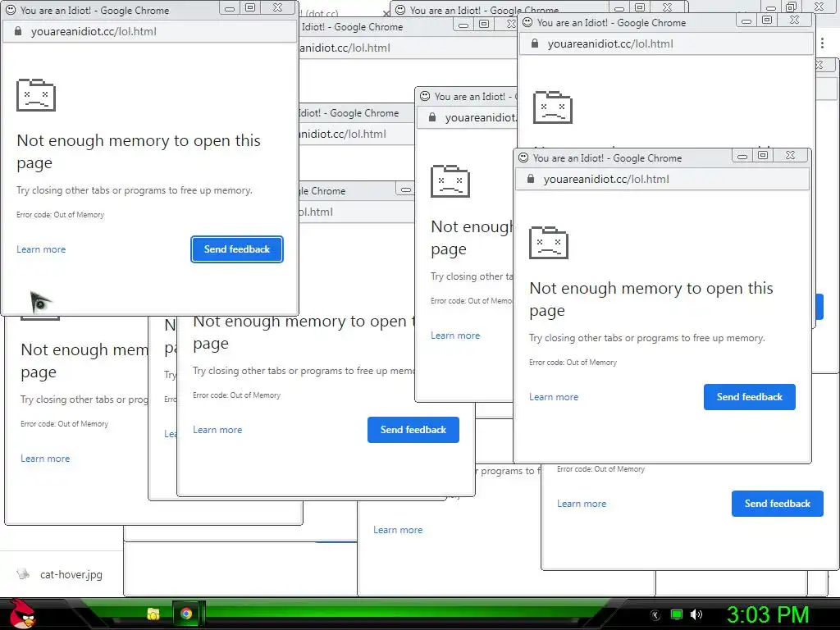Click Send feedback in bottom-center window
The width and height of the screenshot is (840, 630).
[x=413, y=430]
